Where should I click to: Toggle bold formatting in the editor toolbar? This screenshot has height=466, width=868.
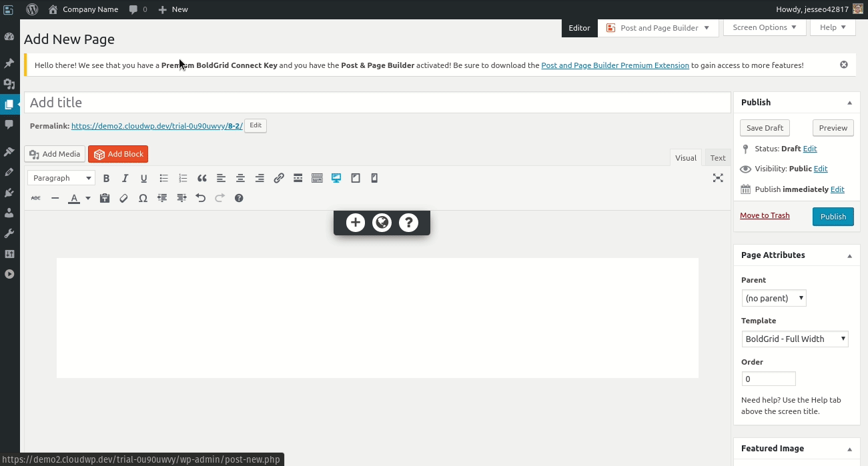106,178
